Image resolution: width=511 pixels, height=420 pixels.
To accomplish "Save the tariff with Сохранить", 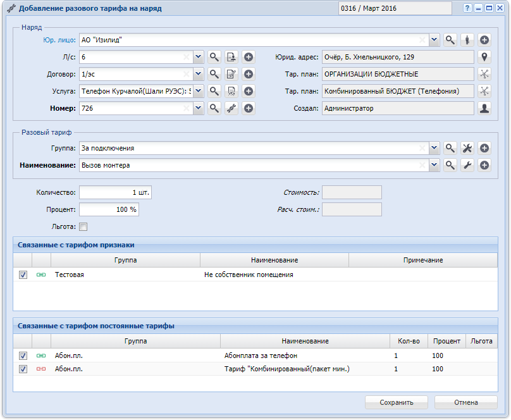I will click(x=397, y=402).
